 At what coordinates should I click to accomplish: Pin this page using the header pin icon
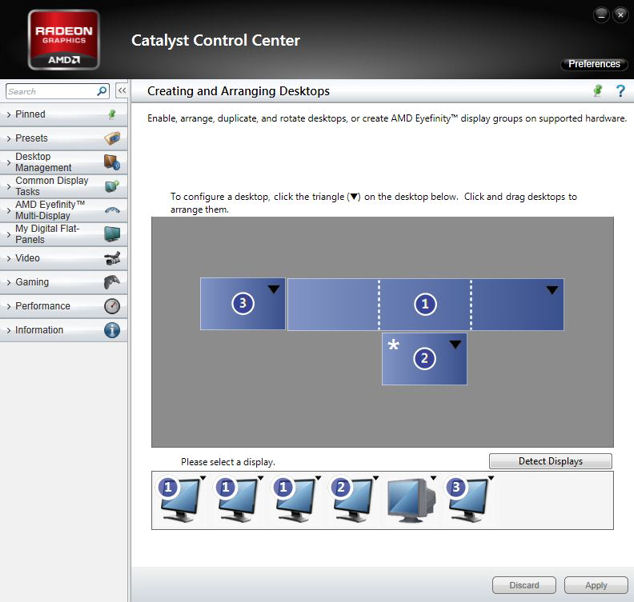pyautogui.click(x=598, y=91)
